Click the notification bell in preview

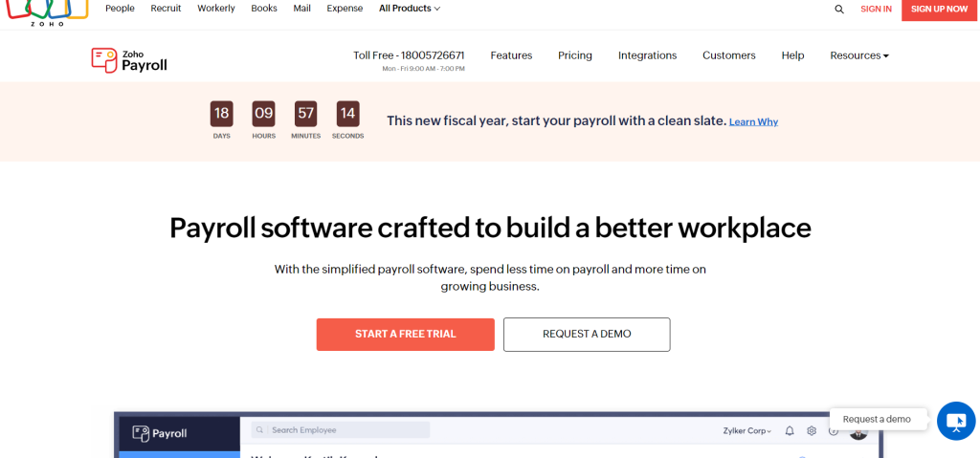coord(790,431)
